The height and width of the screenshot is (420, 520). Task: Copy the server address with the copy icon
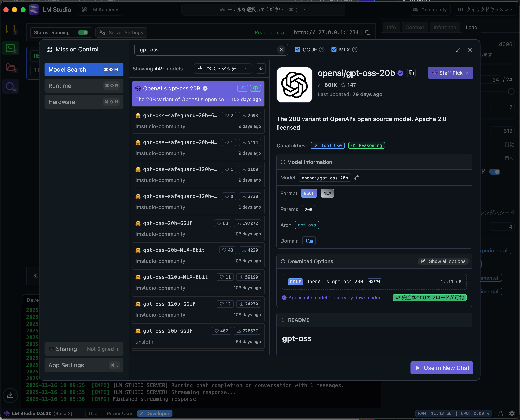pyautogui.click(x=367, y=32)
